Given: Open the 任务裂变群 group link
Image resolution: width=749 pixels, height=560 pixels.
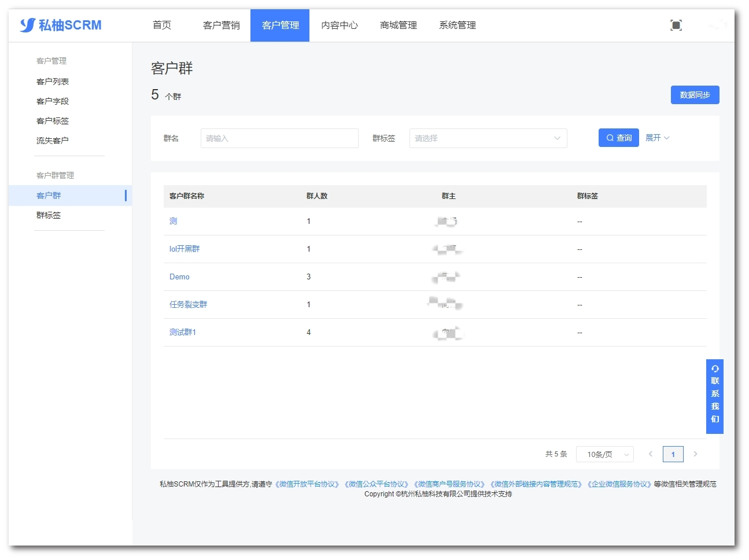Looking at the screenshot, I should tap(188, 305).
